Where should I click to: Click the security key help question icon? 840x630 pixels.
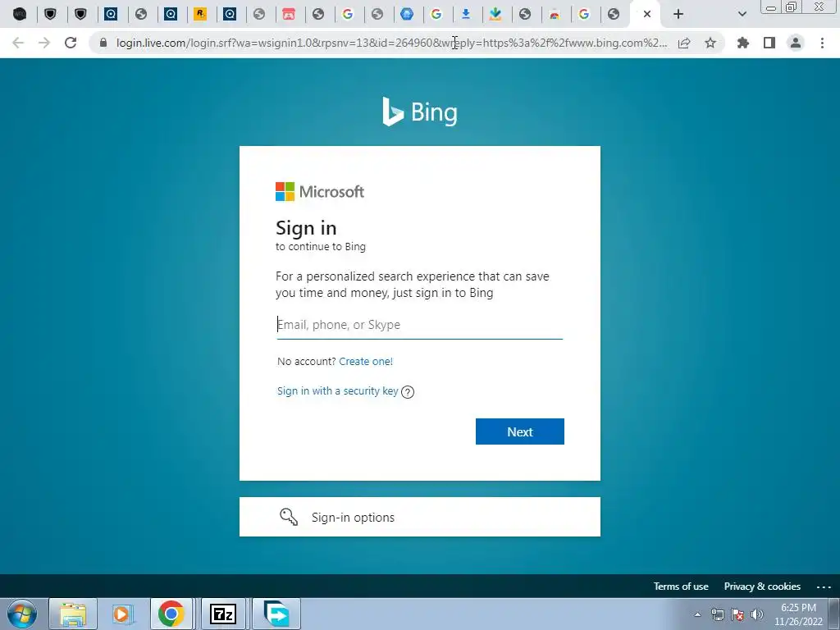tap(408, 392)
